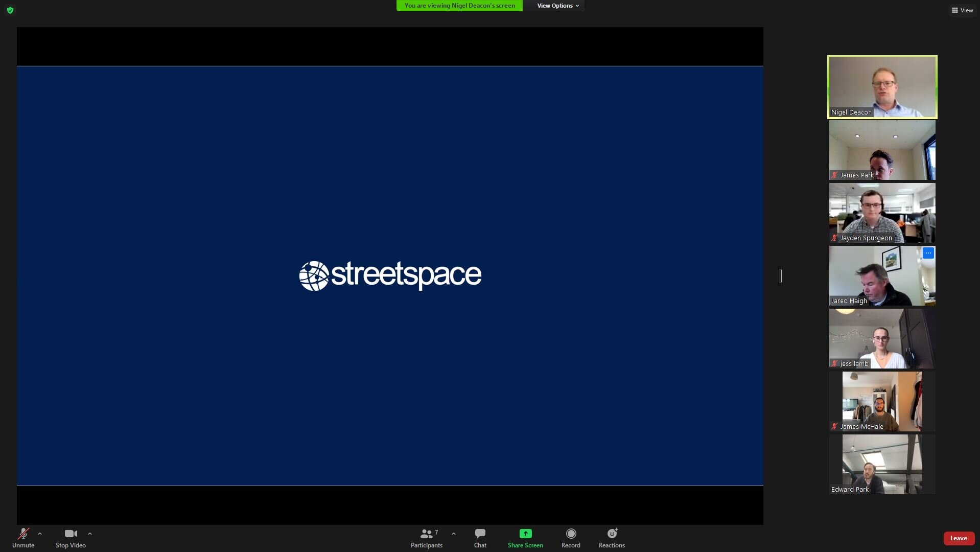Click the 'You are viewing Nigel Deacon's screen' banner

[x=459, y=6]
